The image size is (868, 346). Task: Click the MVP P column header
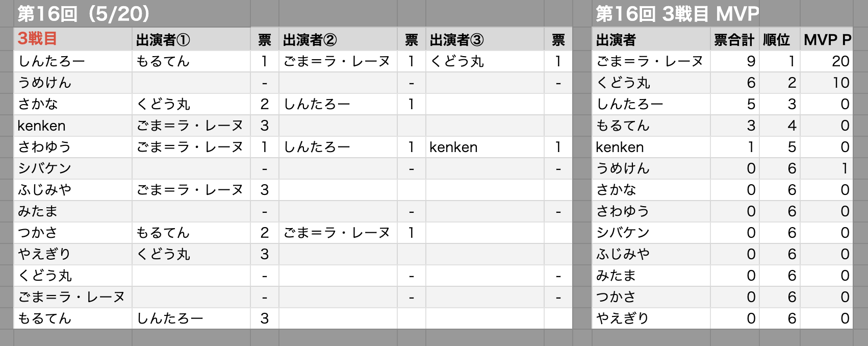[826, 39]
